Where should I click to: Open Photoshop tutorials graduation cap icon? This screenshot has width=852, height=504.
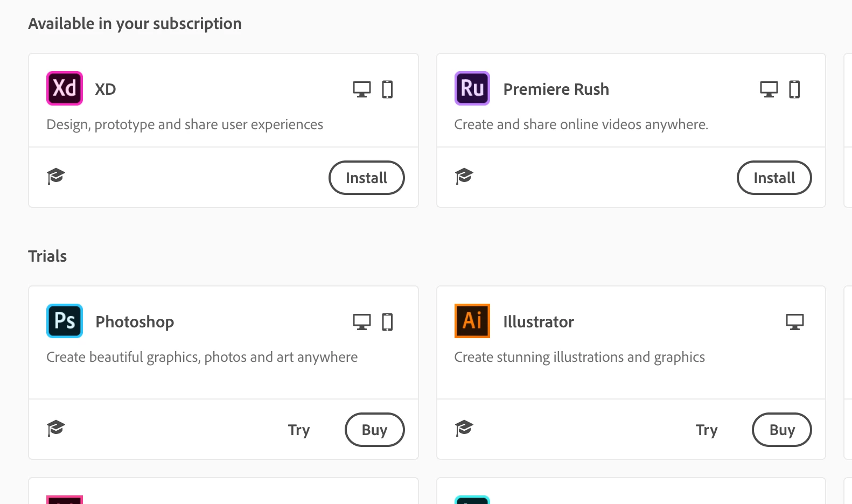[x=56, y=428]
